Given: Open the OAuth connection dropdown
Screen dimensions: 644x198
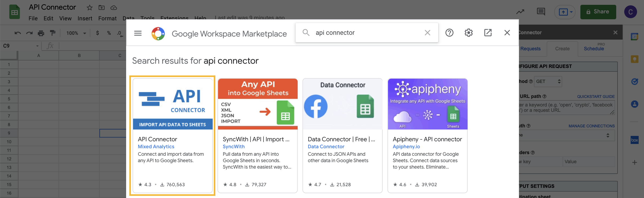Looking at the screenshot, I should pyautogui.click(x=567, y=135).
